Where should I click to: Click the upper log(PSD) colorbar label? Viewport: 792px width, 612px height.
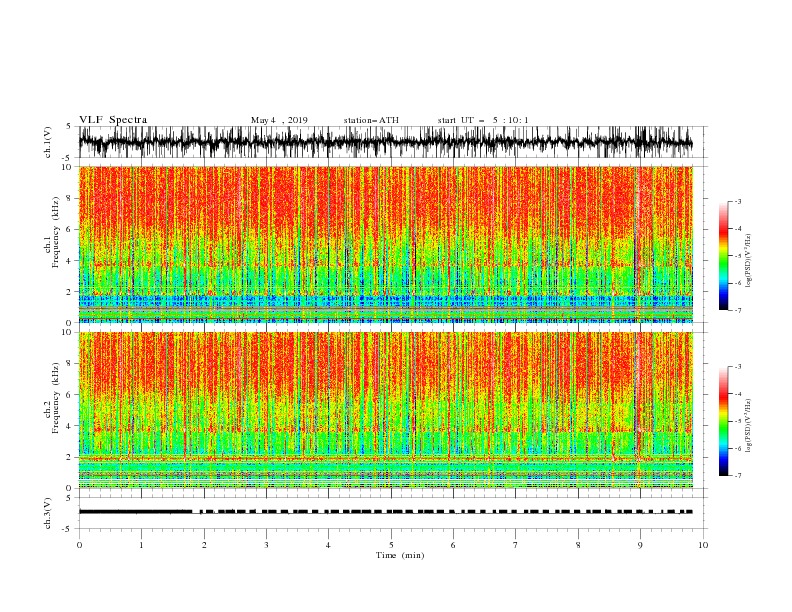click(x=749, y=261)
